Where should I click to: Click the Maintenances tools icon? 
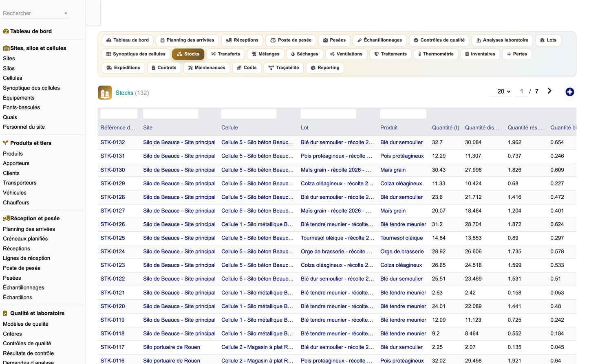(190, 68)
